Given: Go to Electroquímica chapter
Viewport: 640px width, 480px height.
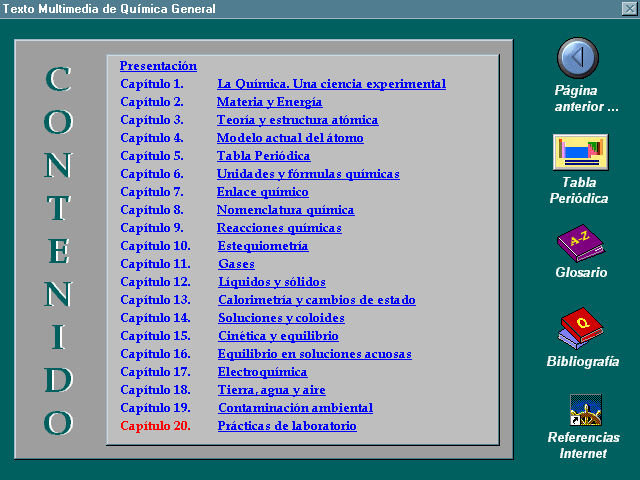Looking at the screenshot, I should (x=262, y=372).
